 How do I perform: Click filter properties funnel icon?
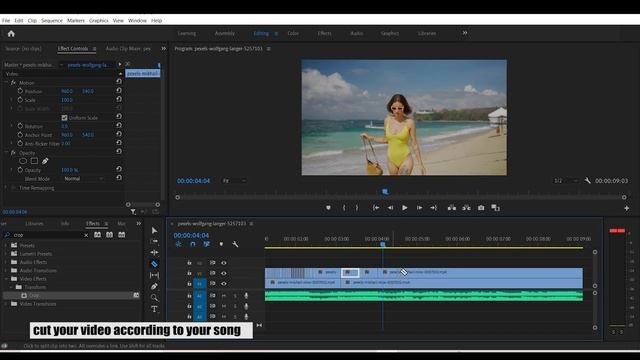pos(133,211)
